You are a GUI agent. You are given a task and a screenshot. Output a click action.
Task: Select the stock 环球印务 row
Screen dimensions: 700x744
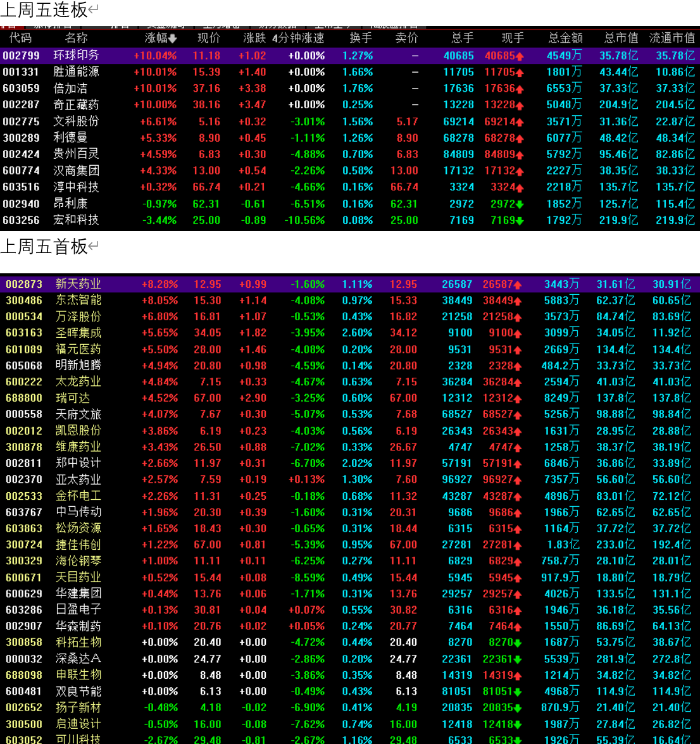pos(350,56)
